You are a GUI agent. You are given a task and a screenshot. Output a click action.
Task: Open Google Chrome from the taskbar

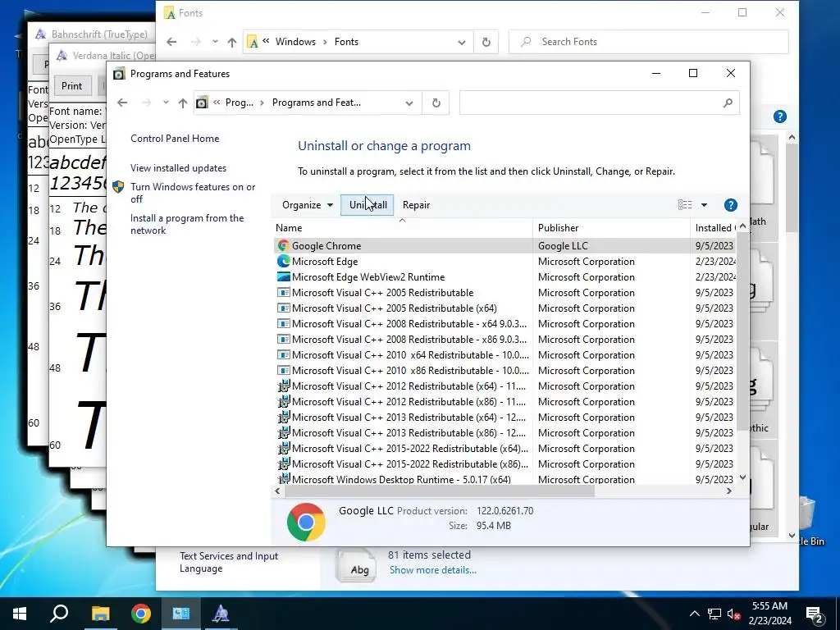pos(141,614)
